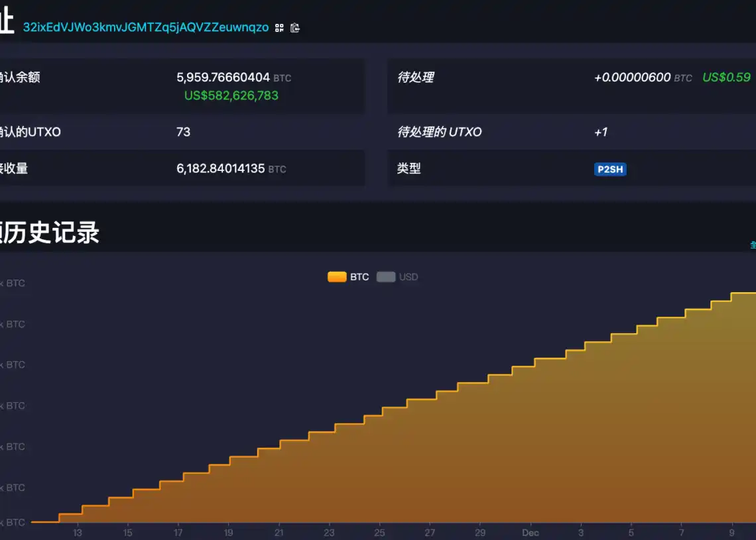Click the 29 date tick on the chart axis
This screenshot has height=540, width=756.
(480, 533)
